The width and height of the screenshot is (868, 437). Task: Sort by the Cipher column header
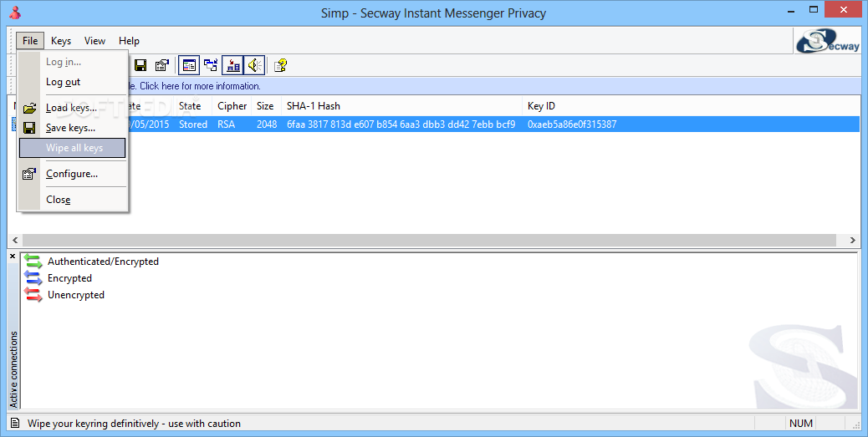[x=232, y=105]
